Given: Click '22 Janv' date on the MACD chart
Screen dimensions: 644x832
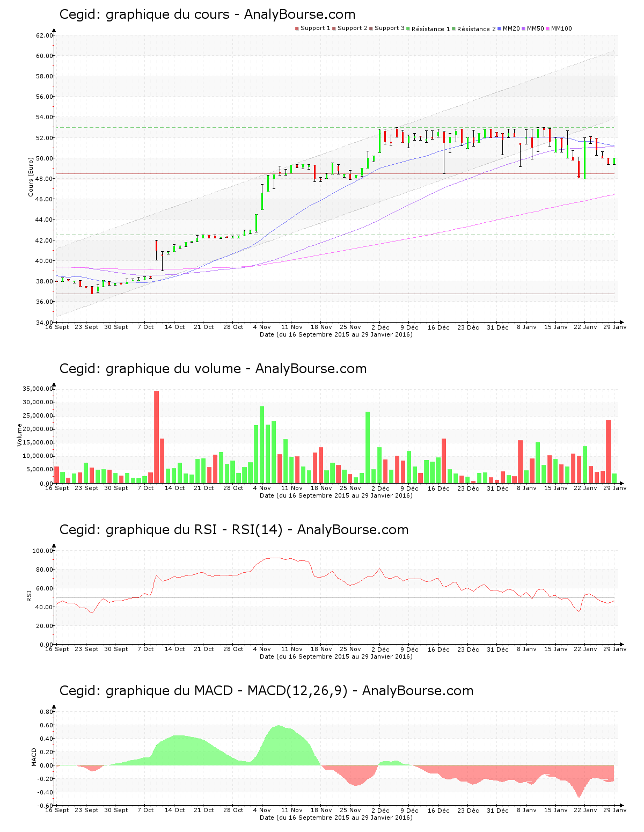Looking at the screenshot, I should [x=586, y=810].
